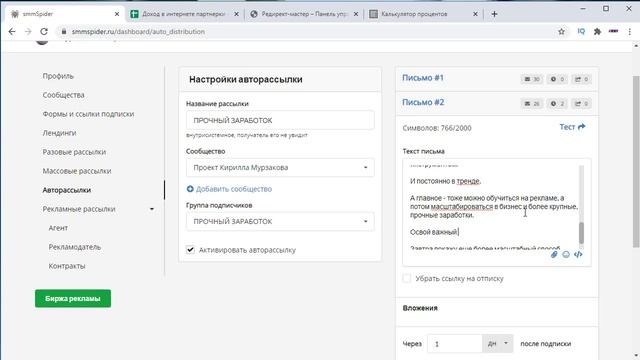640x360 pixels.
Task: Click the address bar URL
Action: pyautogui.click(x=138, y=31)
